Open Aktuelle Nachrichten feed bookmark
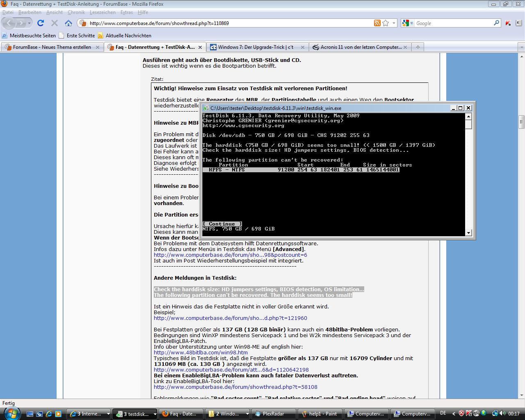This screenshot has width=525, height=420. [x=124, y=36]
